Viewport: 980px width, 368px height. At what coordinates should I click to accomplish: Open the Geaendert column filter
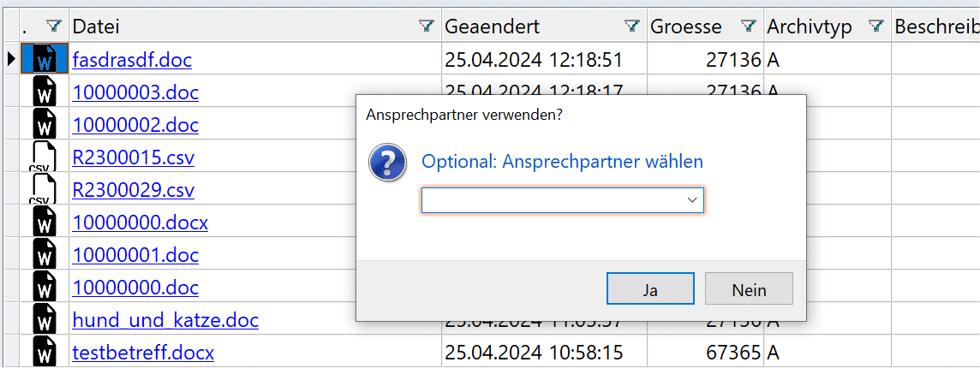tap(632, 27)
